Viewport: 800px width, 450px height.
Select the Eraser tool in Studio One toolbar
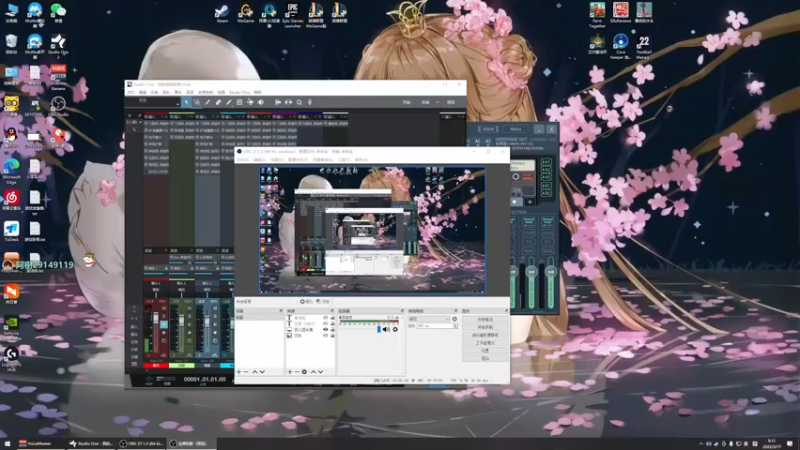point(218,103)
